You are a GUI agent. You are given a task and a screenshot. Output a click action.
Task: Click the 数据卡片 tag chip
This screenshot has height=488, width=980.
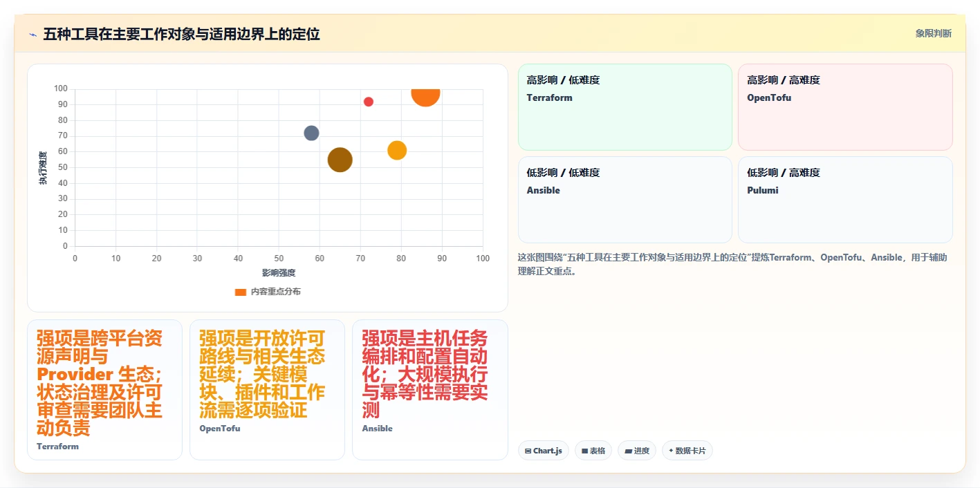[687, 451]
